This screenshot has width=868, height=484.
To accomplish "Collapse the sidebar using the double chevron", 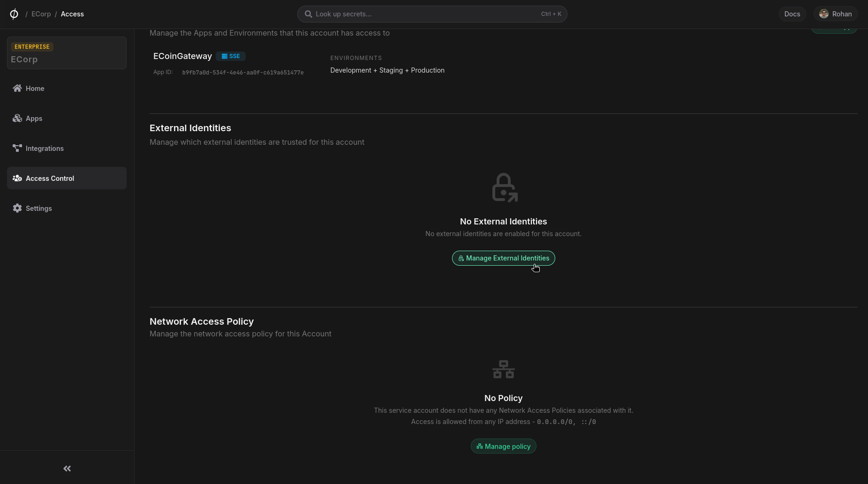I will [x=67, y=469].
